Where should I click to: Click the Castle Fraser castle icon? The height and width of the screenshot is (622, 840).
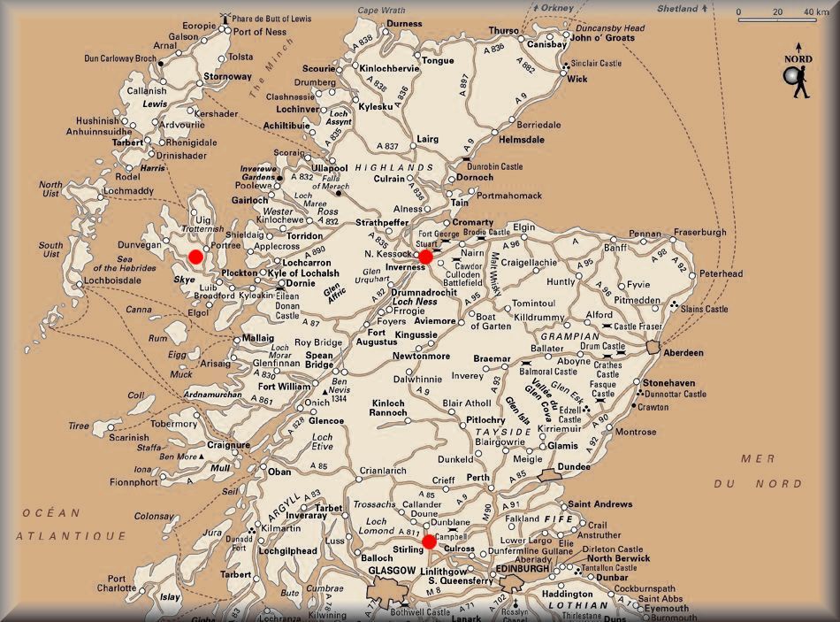607,326
